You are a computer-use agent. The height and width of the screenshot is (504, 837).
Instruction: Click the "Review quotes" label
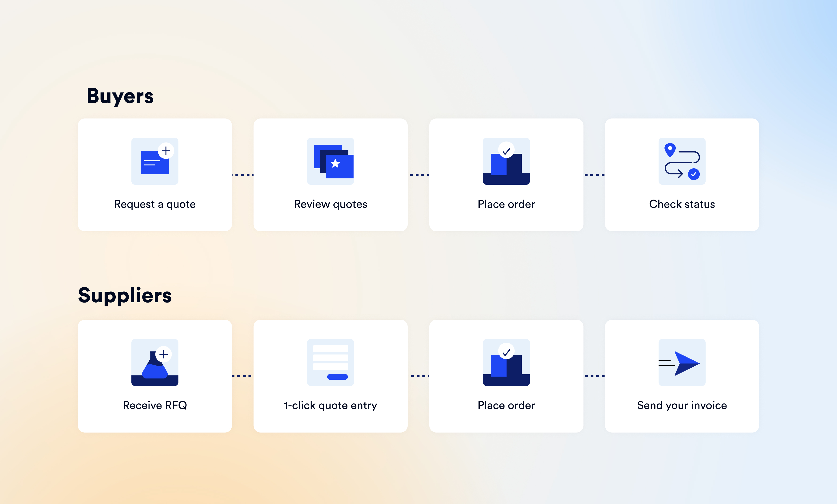[331, 204]
